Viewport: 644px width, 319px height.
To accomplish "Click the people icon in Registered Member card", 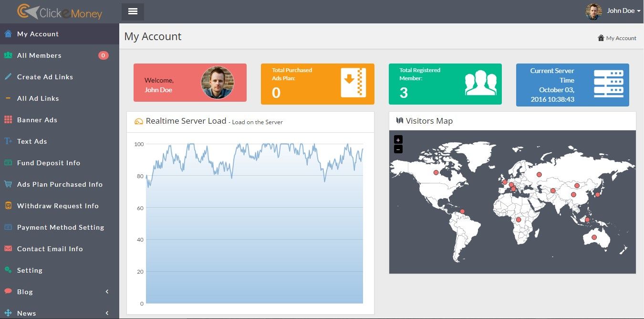I will [x=481, y=83].
